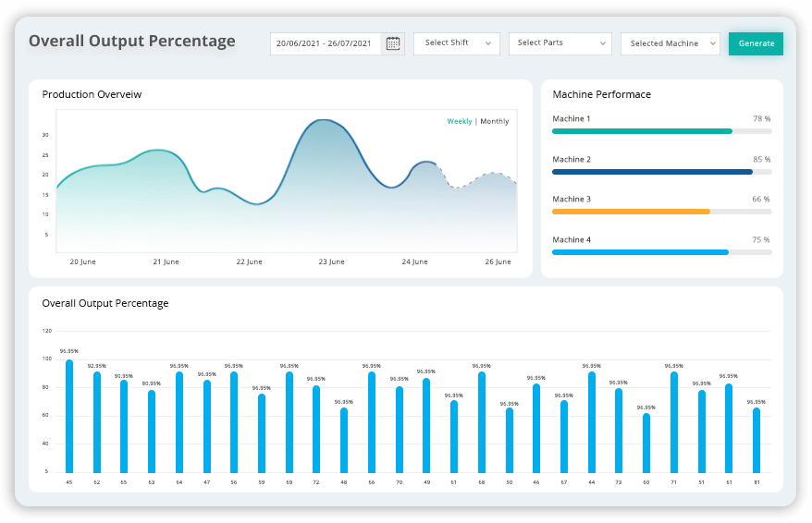Screen dimensions: 812x523
Task: Expand the Select Shift dropdown
Action: pyautogui.click(x=457, y=43)
